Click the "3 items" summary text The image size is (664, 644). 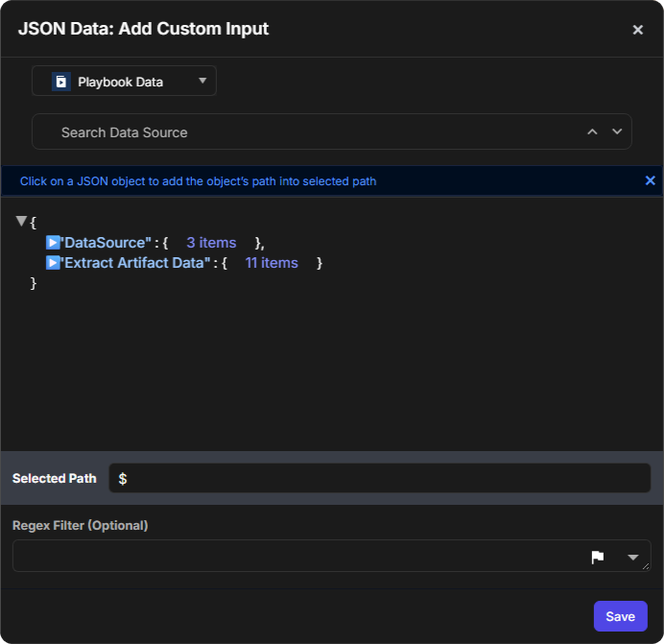tap(211, 243)
